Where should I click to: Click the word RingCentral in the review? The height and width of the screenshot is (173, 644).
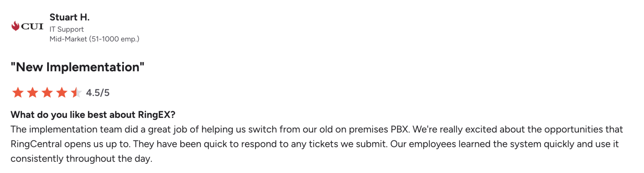36,144
